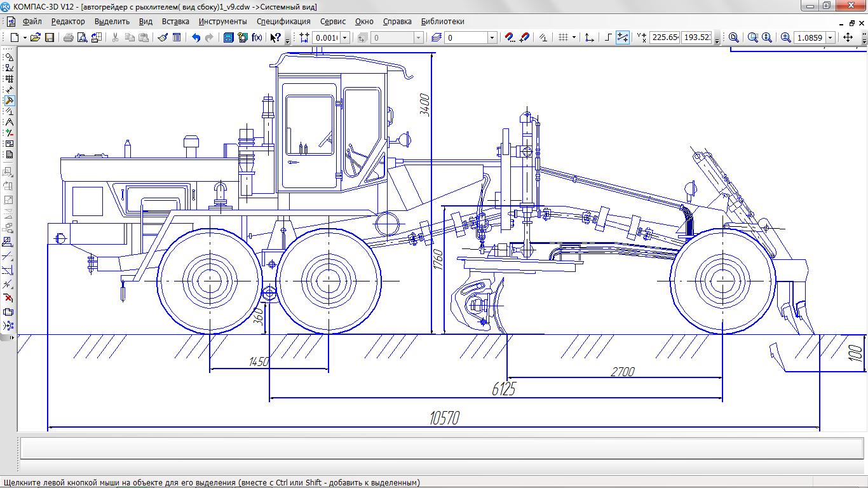Viewport: 868px width, 488px height.
Task: Open the layer number dropdown showing 0
Action: (492, 37)
